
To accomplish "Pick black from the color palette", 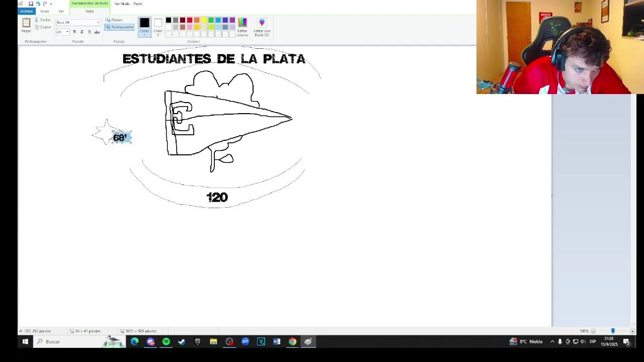I will [169, 20].
